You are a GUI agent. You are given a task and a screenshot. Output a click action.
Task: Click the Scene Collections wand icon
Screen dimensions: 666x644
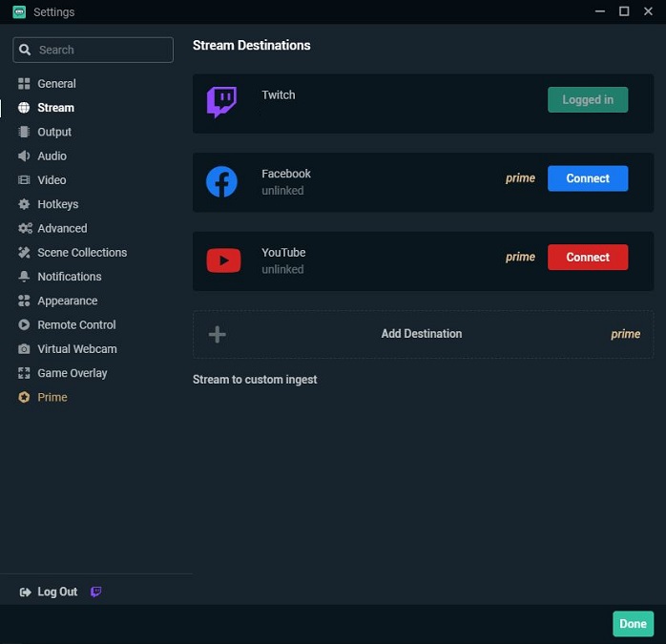tap(24, 253)
